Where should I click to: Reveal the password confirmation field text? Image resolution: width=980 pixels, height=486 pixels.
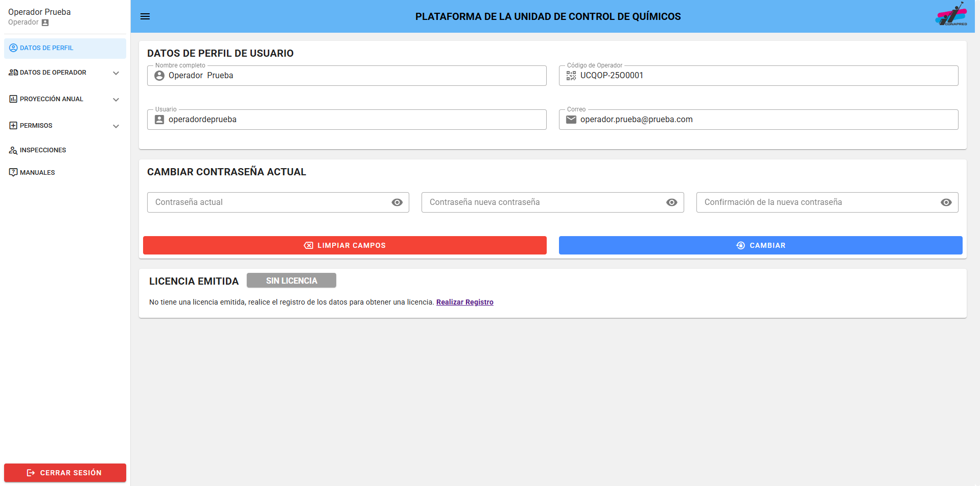point(946,202)
